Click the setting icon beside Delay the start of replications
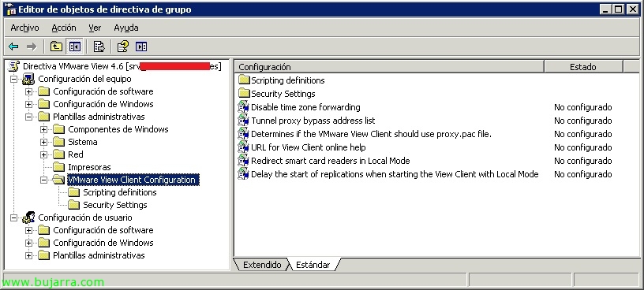This screenshot has width=644, height=290. coord(244,174)
